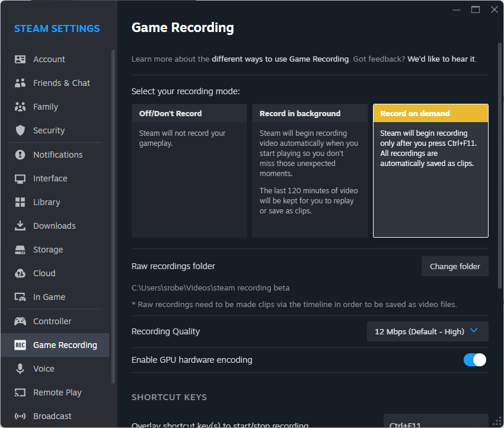The height and width of the screenshot is (428, 504).
Task: Open Cloud settings via the cloud icon
Action: 20,273
